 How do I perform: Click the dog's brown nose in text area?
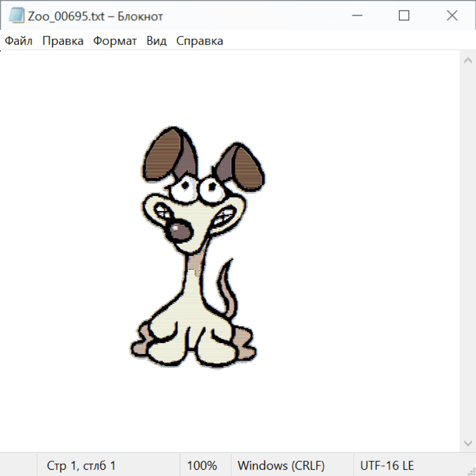pos(180,231)
